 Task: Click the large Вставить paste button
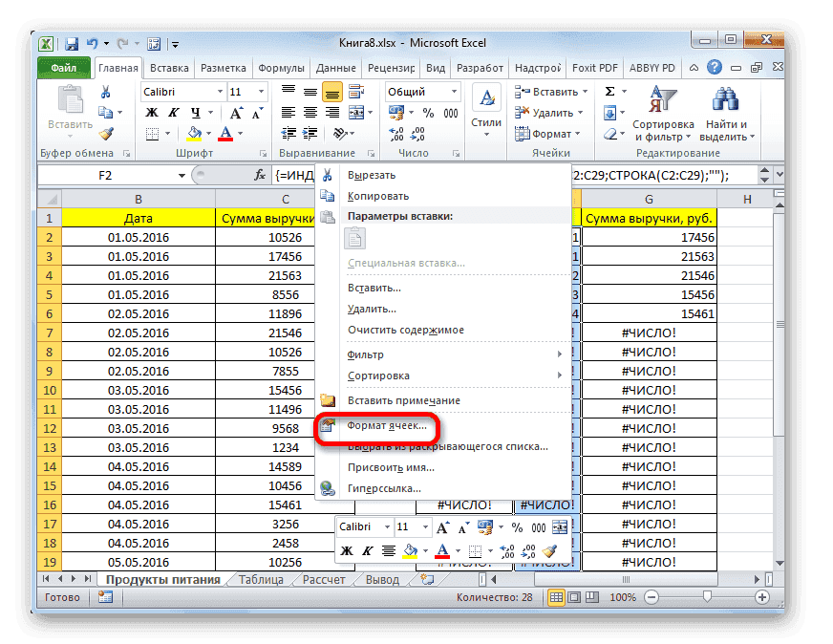68,105
